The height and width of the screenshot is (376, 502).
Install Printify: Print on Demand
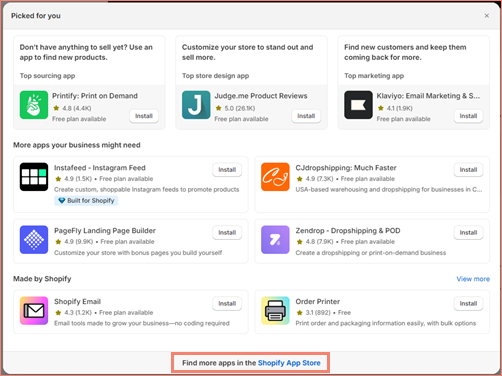tap(144, 116)
